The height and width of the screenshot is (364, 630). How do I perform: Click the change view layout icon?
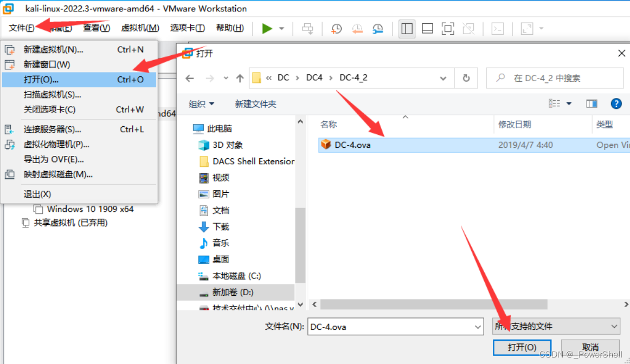555,103
